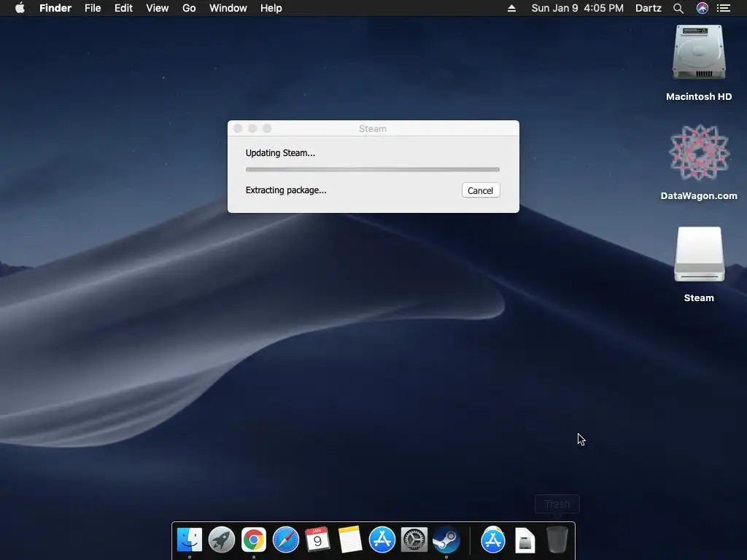Click the Steam icon in the Dock

click(x=446, y=540)
